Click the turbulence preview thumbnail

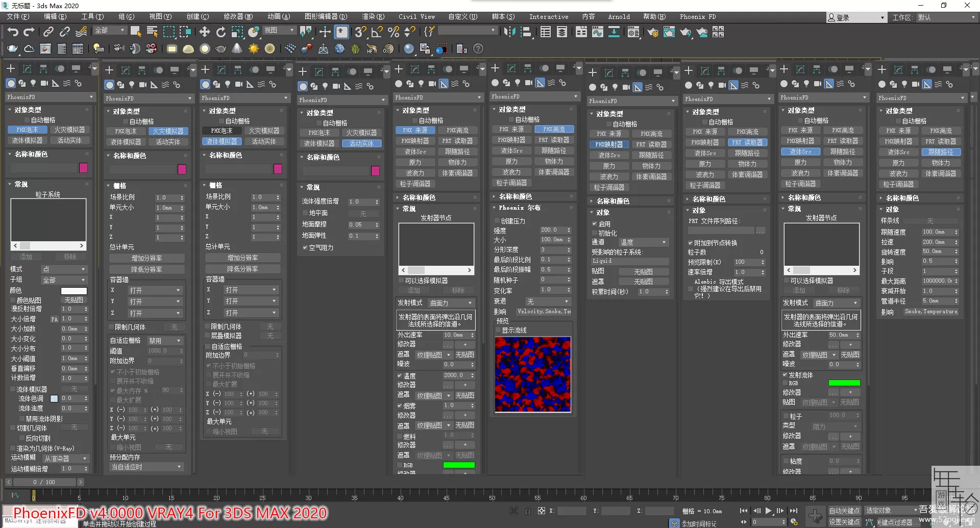click(532, 374)
